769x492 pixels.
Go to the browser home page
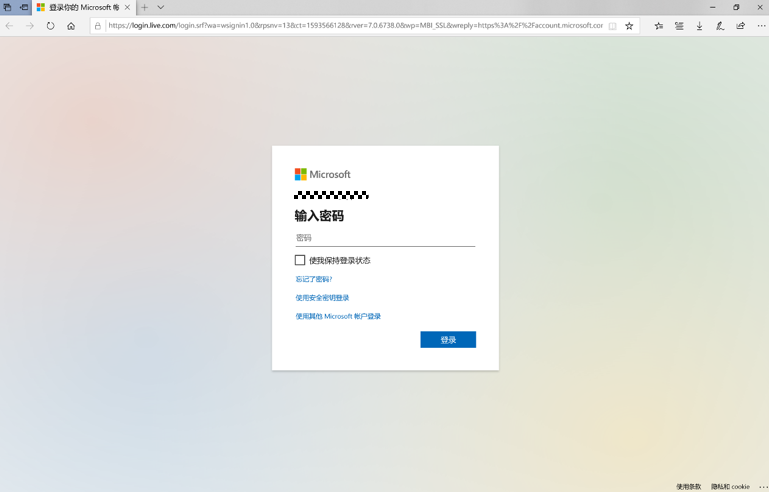point(71,26)
